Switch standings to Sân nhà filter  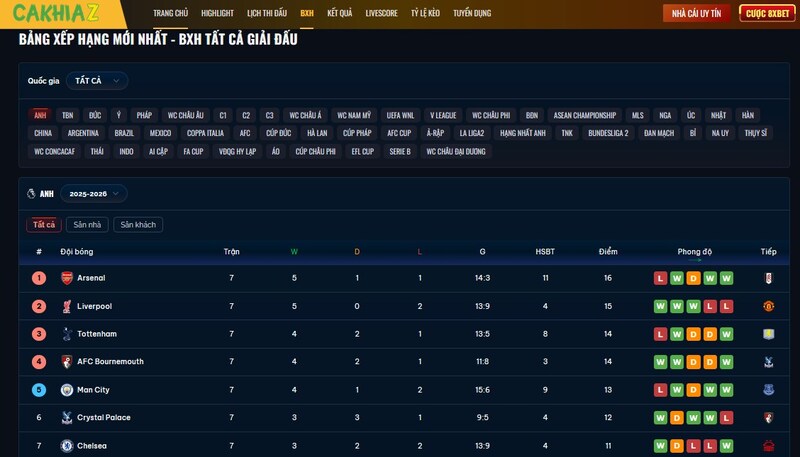(87, 225)
